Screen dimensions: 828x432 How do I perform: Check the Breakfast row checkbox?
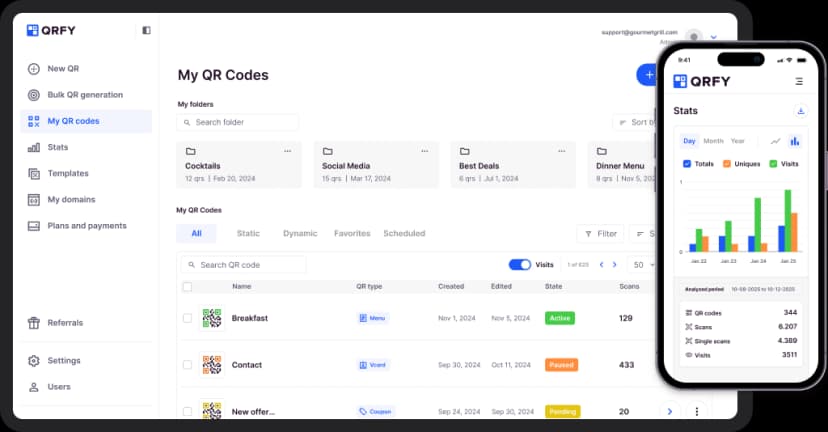pos(187,318)
